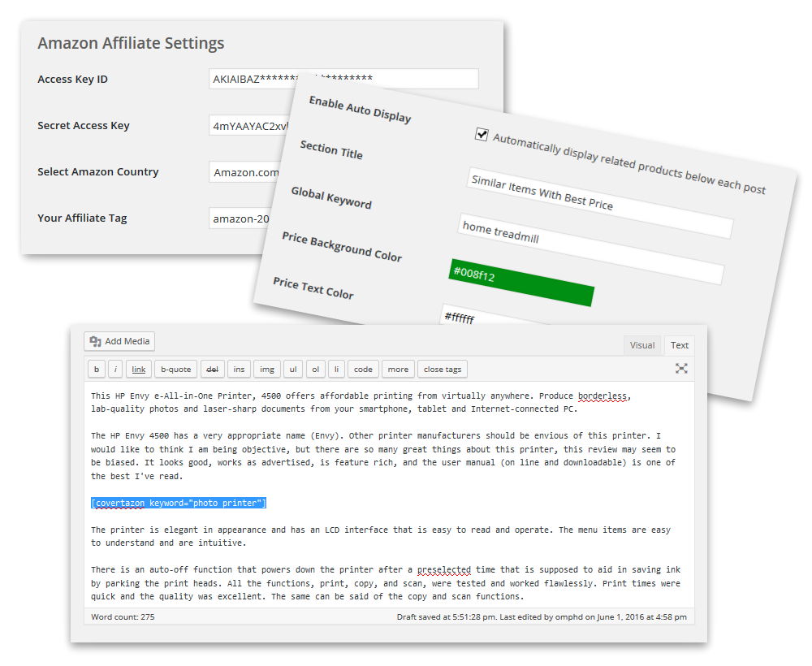Click the bold 'b' toolbar button
The height and width of the screenshot is (666, 812).
click(97, 370)
